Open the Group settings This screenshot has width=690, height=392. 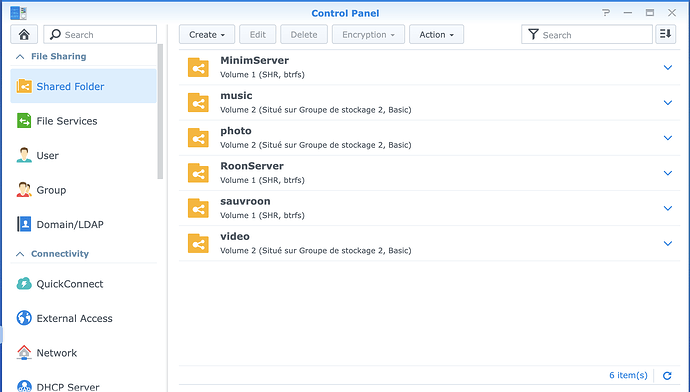[x=83, y=190]
